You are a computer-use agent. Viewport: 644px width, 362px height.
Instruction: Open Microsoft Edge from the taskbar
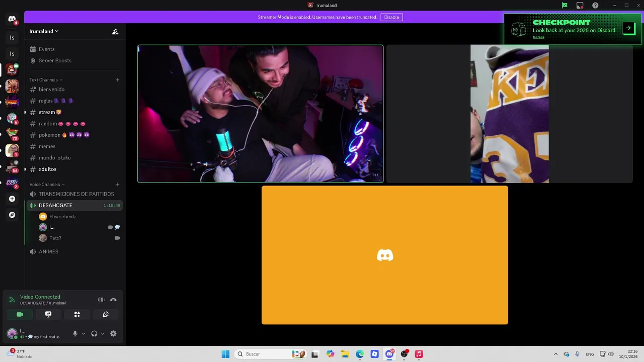360,354
